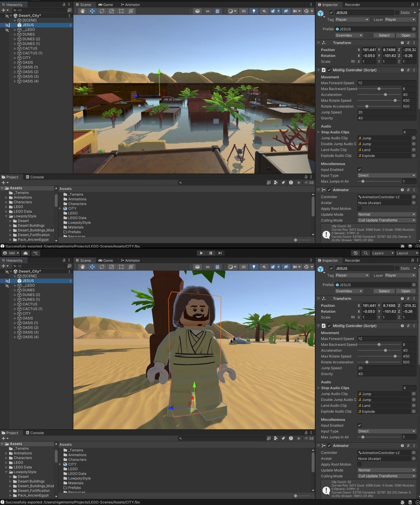Viewport: 420px width, 505px height.
Task: Toggle Animator enabled checkbox in minifig-view Inspector
Action: [x=329, y=446]
